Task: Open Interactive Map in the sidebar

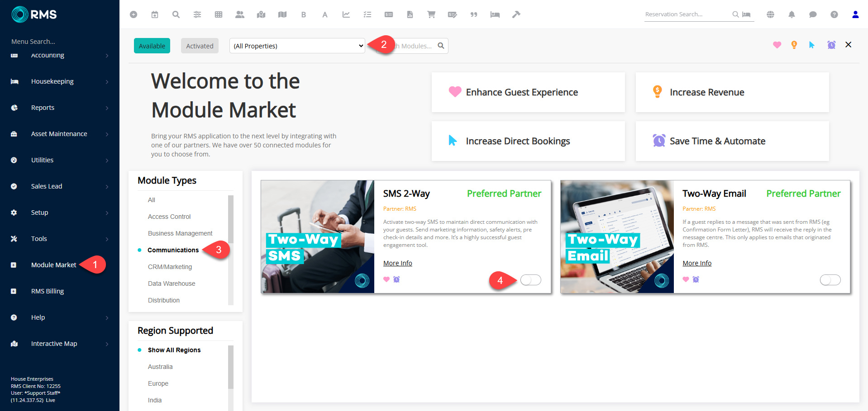Action: 60,344
